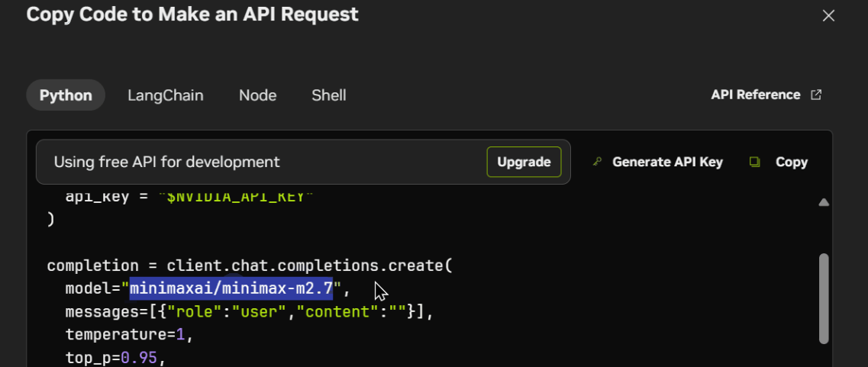This screenshot has width=868, height=367.
Task: Click the messages=[{"role":"user","content":""}] line
Action: point(249,311)
